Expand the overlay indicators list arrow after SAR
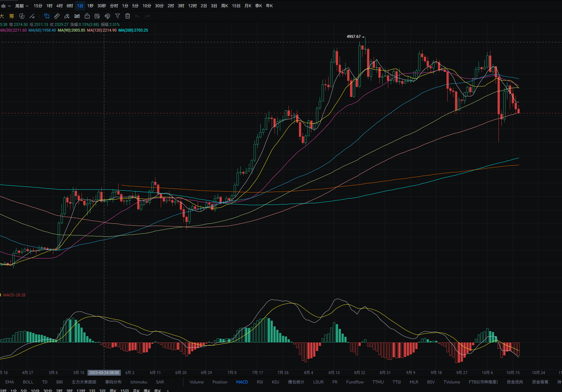This screenshot has height=392, width=562. [171, 382]
